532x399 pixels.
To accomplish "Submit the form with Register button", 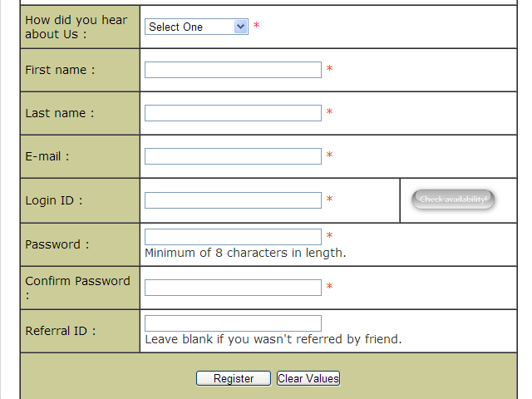I will [x=234, y=378].
